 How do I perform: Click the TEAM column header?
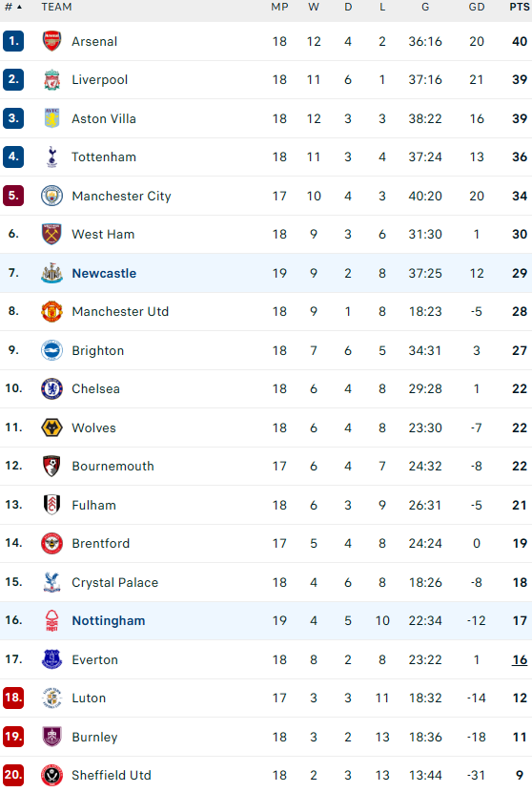56,7
